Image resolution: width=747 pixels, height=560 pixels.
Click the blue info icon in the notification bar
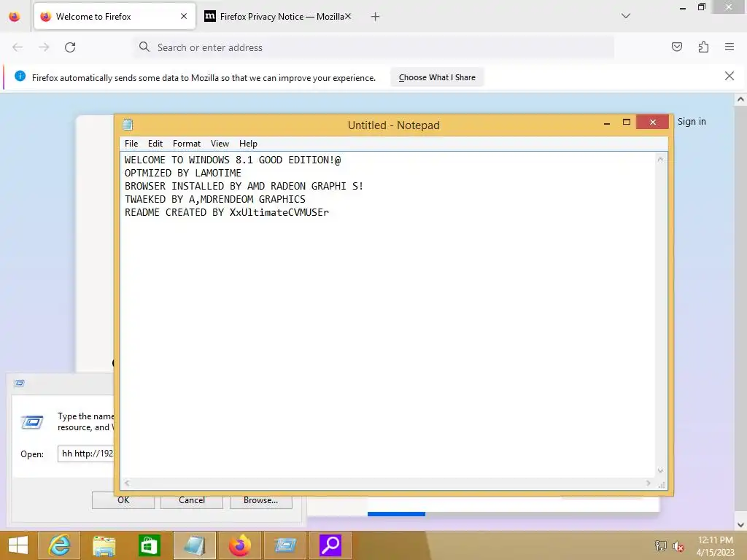pyautogui.click(x=20, y=76)
